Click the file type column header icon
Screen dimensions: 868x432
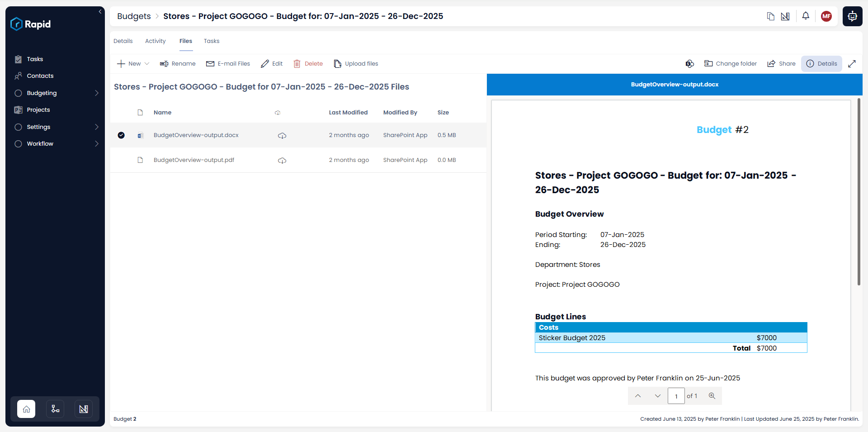pyautogui.click(x=140, y=113)
